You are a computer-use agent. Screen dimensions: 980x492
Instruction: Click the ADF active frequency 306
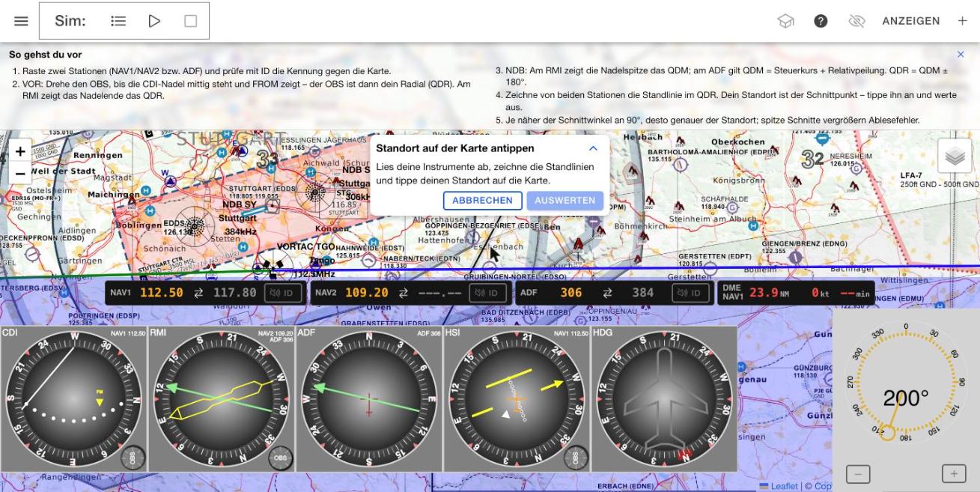point(571,293)
